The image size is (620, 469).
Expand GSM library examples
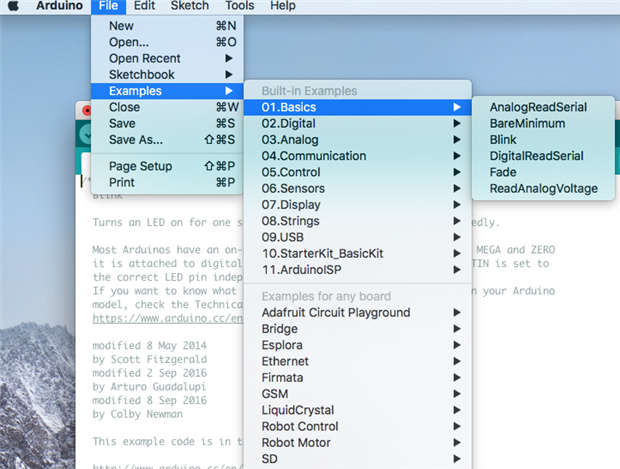[x=357, y=394]
